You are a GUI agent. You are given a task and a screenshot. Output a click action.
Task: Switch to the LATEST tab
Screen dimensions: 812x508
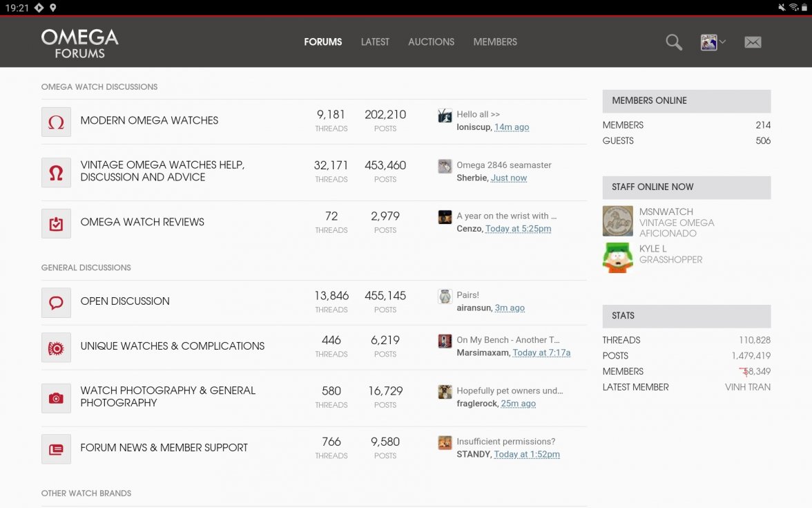pyautogui.click(x=375, y=42)
